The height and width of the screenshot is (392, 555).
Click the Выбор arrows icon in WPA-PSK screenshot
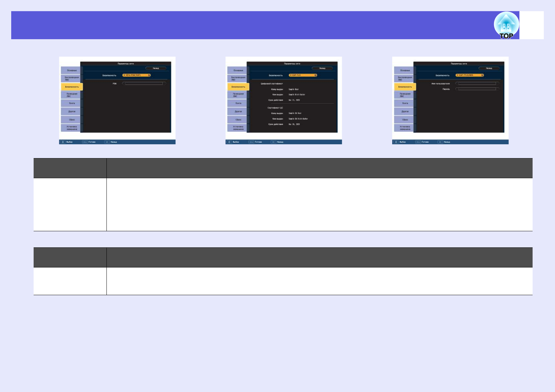[x=63, y=142]
